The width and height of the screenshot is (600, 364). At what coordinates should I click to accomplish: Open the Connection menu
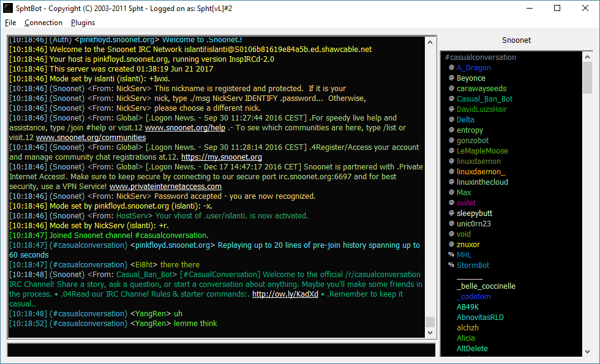pos(43,23)
